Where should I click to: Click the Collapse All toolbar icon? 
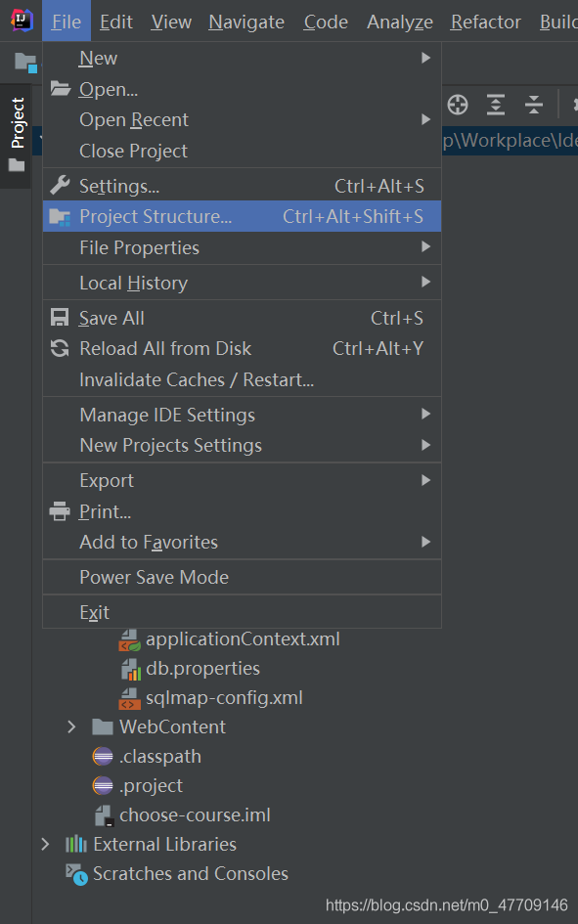click(x=534, y=105)
